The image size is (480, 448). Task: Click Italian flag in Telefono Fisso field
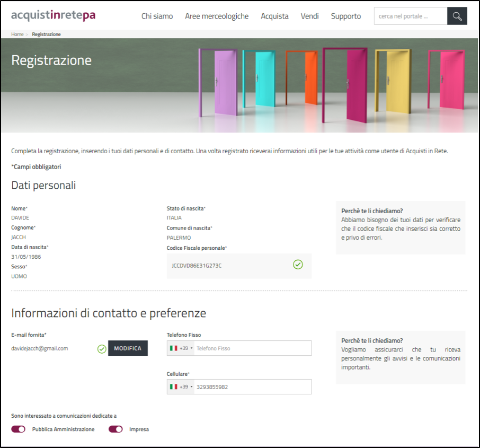click(x=173, y=348)
